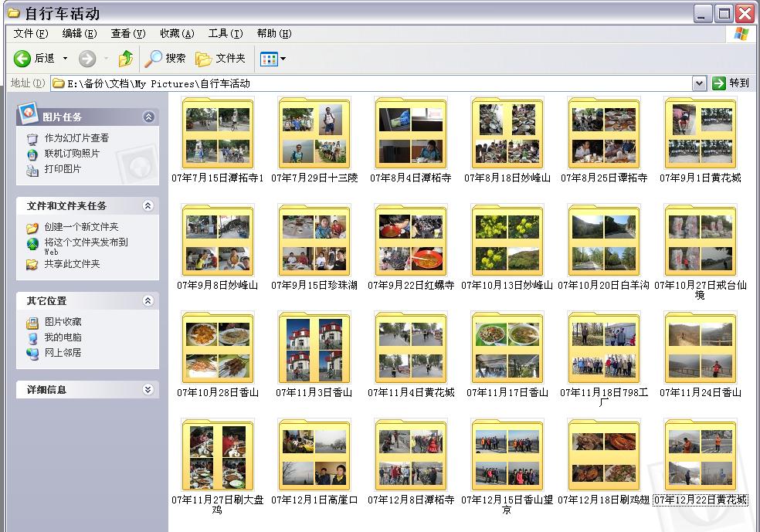Click the Up folder toolbar icon

(x=126, y=59)
